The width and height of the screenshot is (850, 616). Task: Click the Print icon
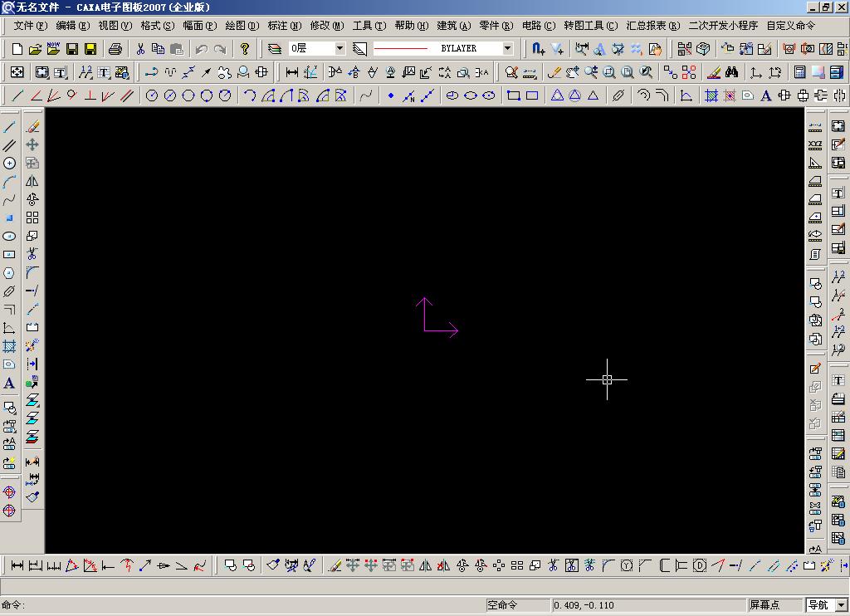(x=115, y=49)
